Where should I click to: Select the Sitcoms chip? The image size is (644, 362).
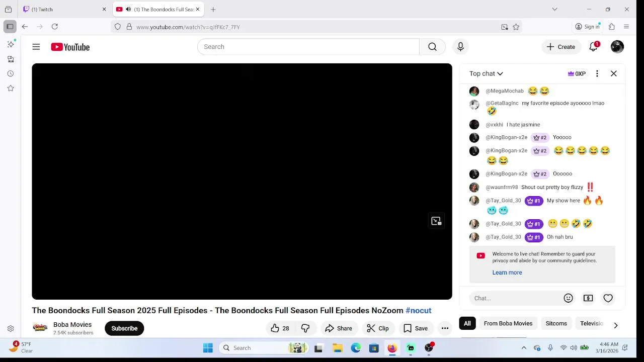pyautogui.click(x=556, y=323)
